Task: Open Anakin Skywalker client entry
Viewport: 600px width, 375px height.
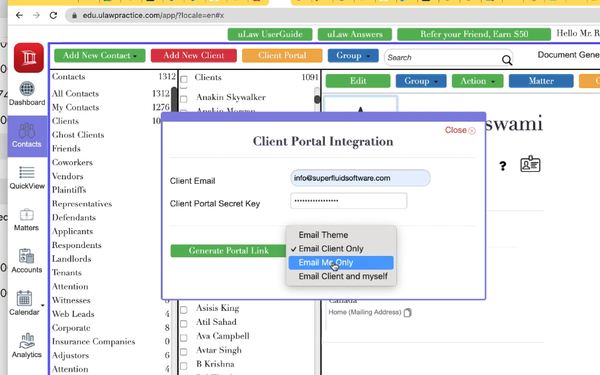Action: tap(231, 98)
